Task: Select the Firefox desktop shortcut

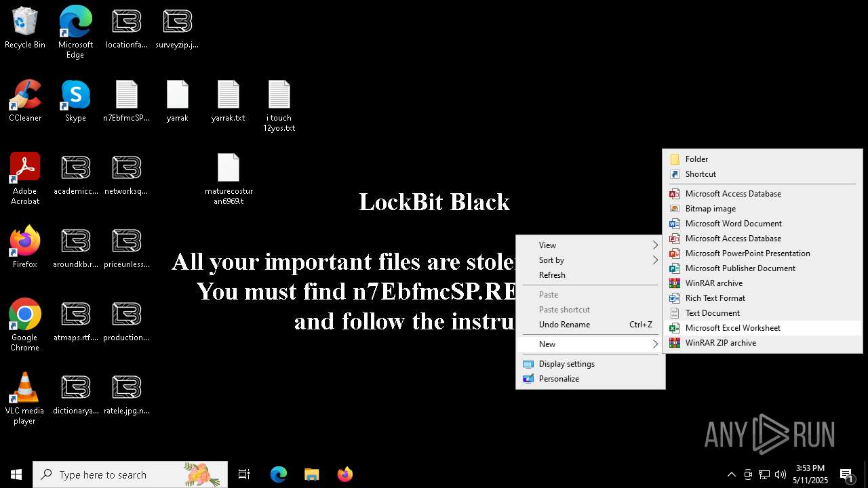Action: [25, 248]
